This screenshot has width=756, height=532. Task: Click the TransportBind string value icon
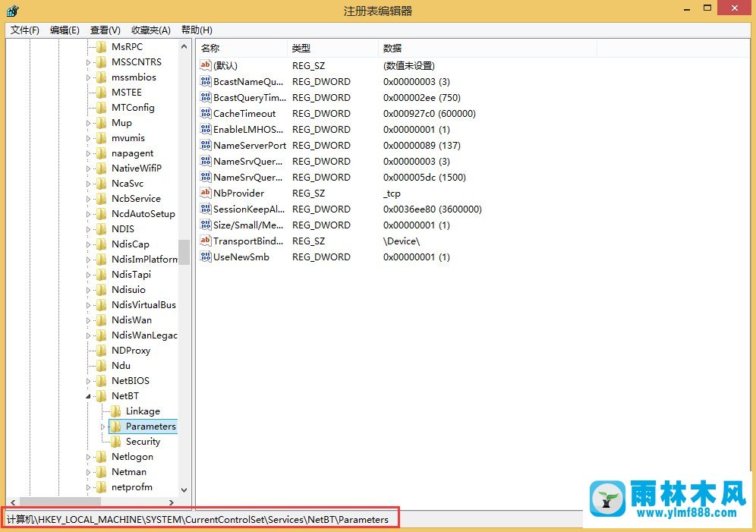click(205, 241)
